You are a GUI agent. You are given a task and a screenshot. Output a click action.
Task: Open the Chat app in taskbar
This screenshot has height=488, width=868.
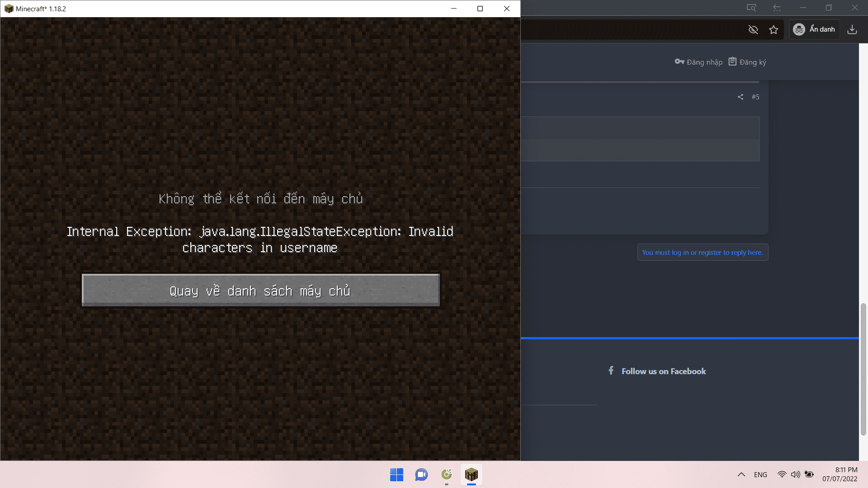[421, 474]
